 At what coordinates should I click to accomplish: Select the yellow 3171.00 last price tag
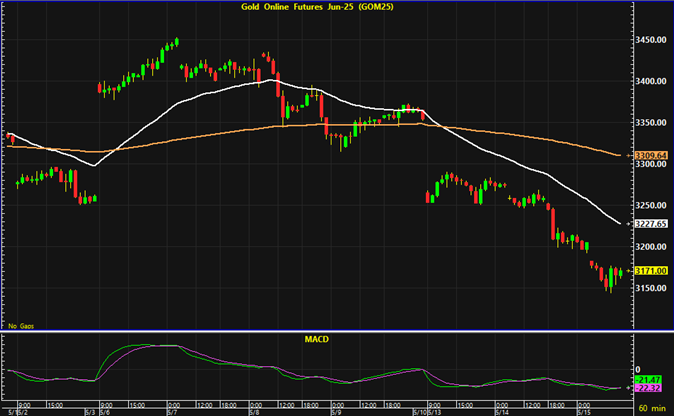(651, 271)
